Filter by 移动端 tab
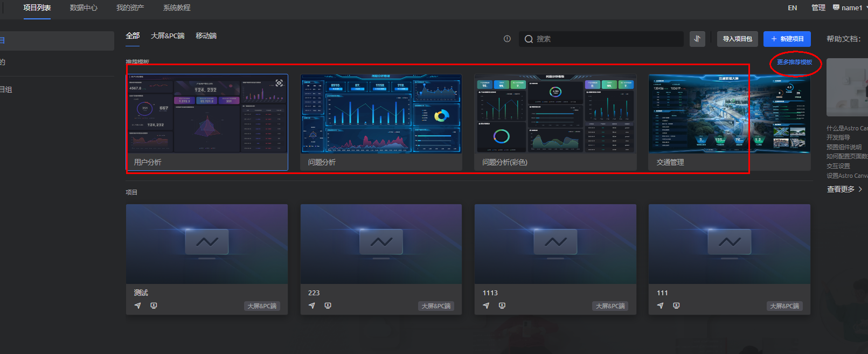Viewport: 868px width, 354px height. [206, 36]
